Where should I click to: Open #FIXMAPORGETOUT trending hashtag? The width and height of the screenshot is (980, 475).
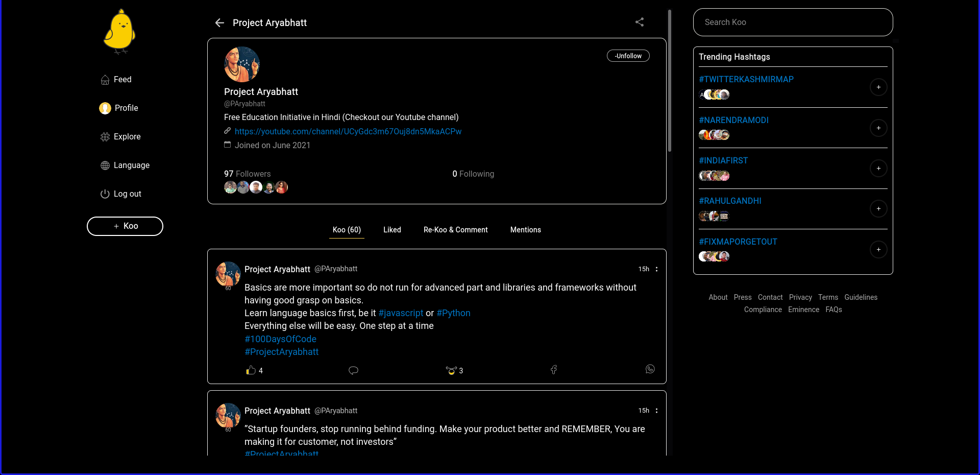point(738,242)
